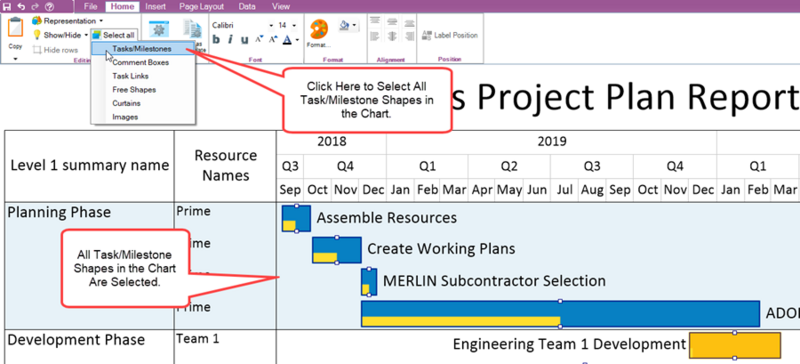This screenshot has width=800, height=364.
Task: Toggle italic formatting
Action: (230, 40)
